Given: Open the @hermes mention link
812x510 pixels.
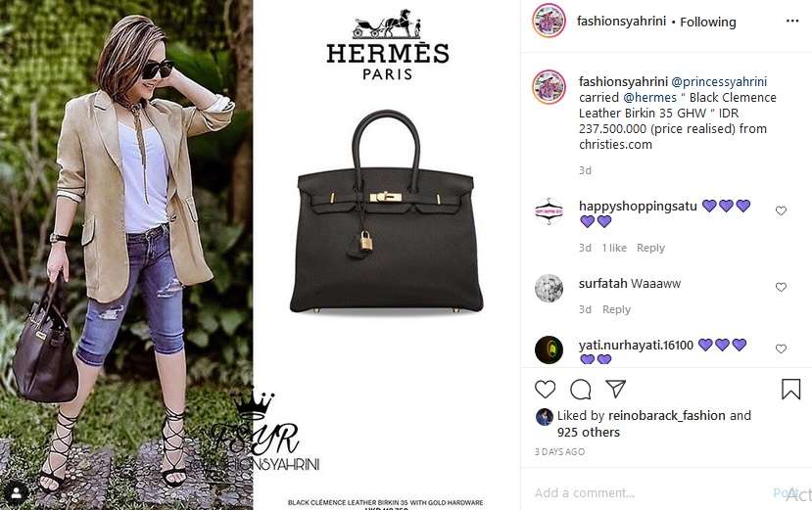Looking at the screenshot, I should [x=650, y=97].
